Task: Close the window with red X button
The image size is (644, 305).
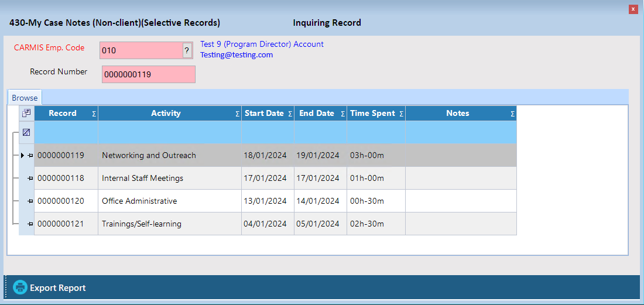Action: point(633,9)
